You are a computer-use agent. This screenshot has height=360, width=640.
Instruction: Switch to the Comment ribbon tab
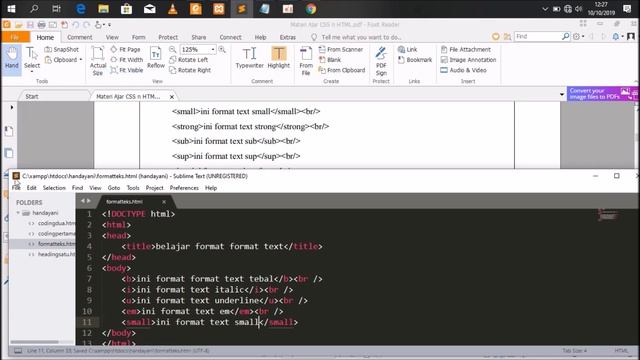80,37
